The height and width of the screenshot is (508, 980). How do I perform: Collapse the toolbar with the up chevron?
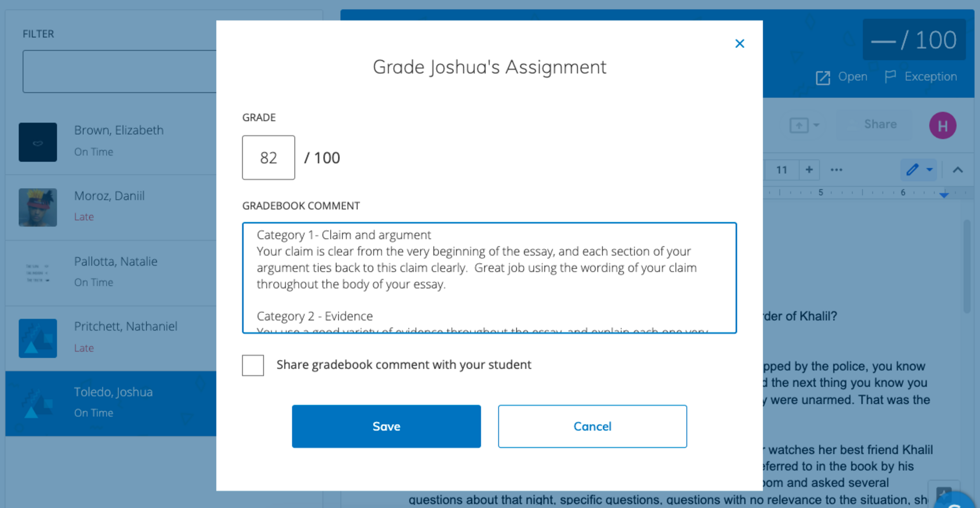click(958, 170)
